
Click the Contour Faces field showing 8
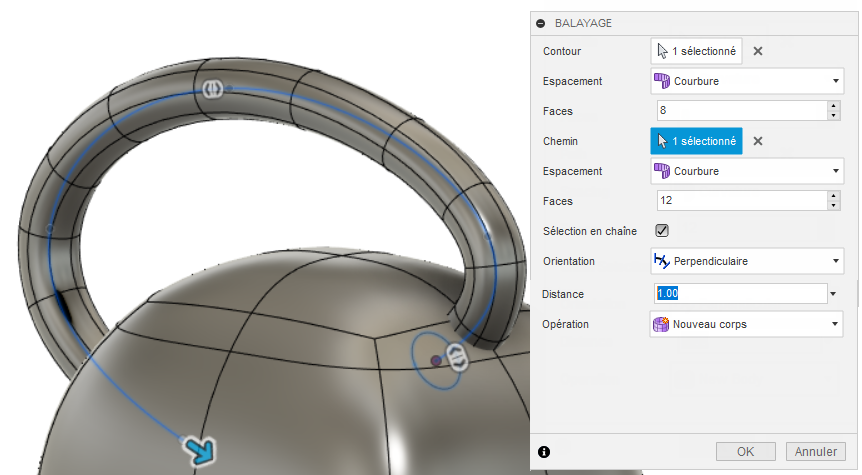pyautogui.click(x=742, y=111)
